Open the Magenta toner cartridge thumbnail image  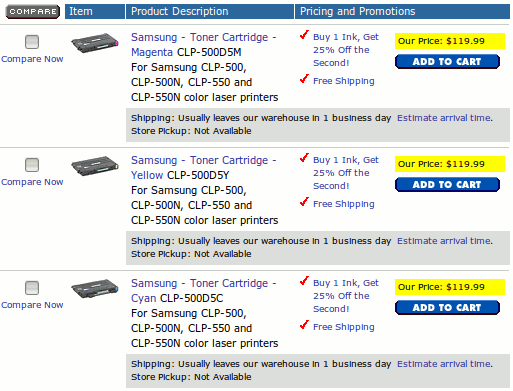click(95, 43)
